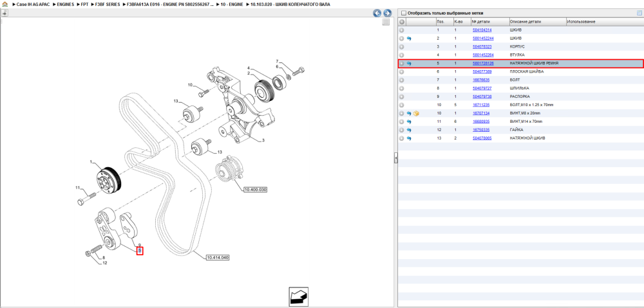Add part 504079727 ШПИЛЬКА with plus icon

click(x=402, y=88)
